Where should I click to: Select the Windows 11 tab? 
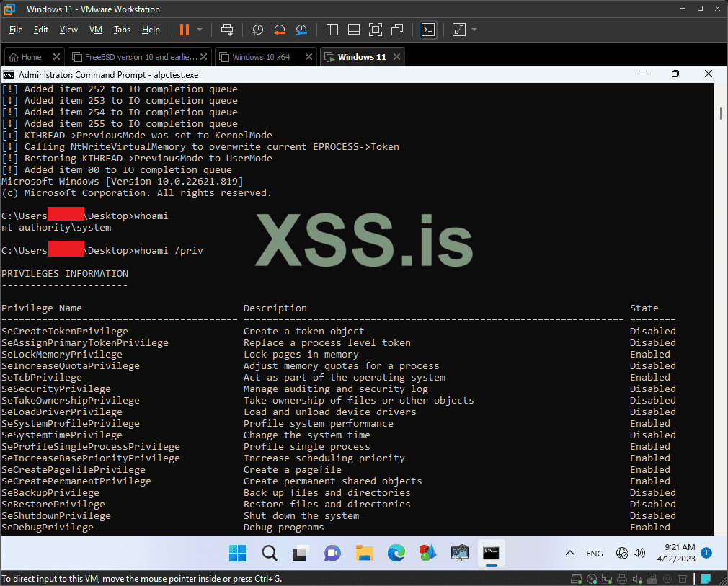pyautogui.click(x=362, y=57)
